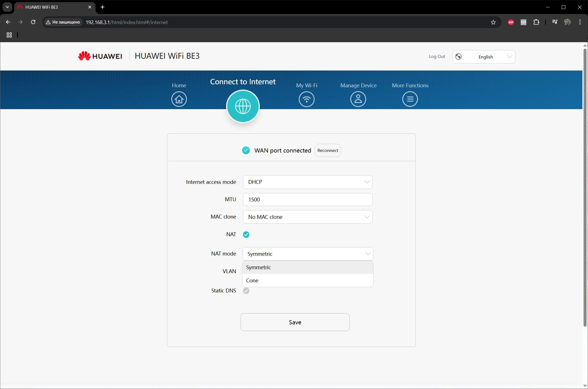Click the browser address bar URL
Image resolution: width=588 pixels, height=389 pixels.
(127, 22)
